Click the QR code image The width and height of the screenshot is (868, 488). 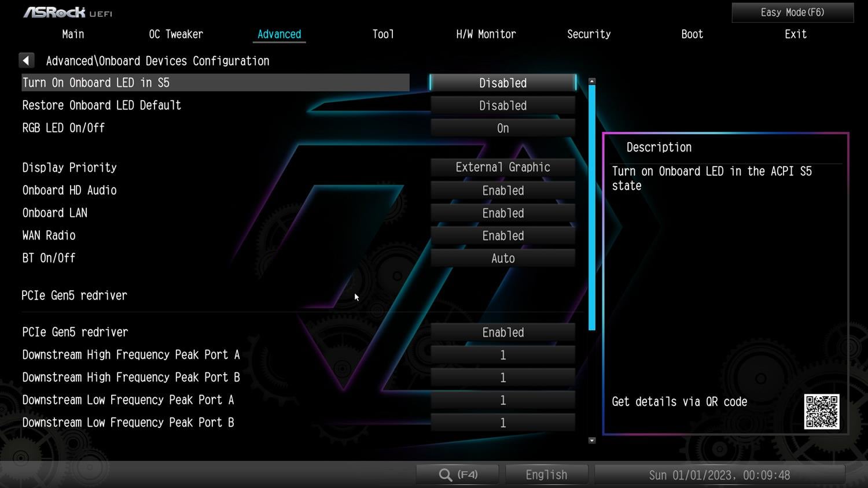pos(821,412)
